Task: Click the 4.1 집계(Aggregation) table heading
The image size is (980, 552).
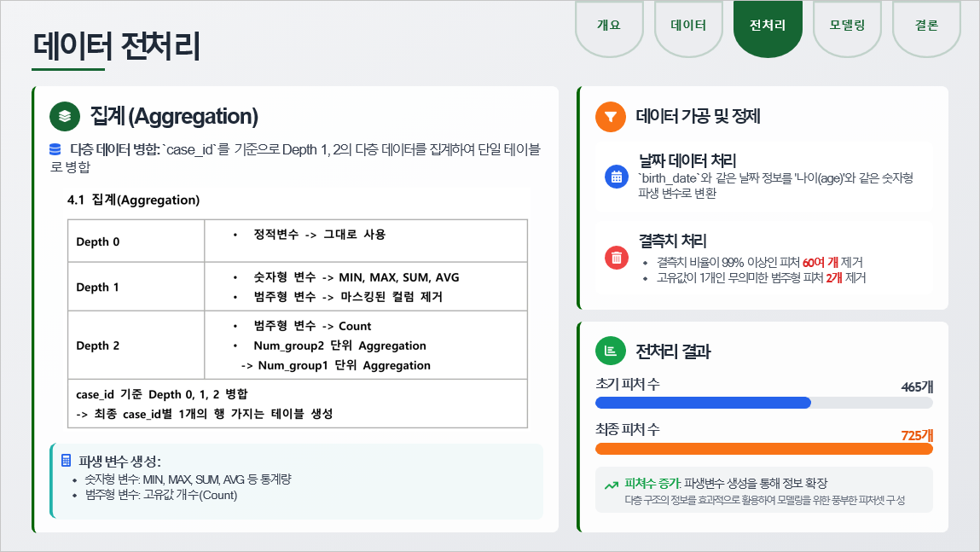Action: coord(133,200)
